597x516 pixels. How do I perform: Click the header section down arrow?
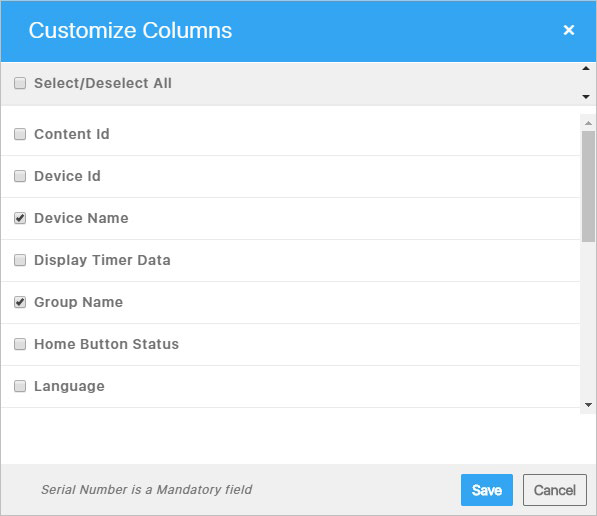click(586, 97)
